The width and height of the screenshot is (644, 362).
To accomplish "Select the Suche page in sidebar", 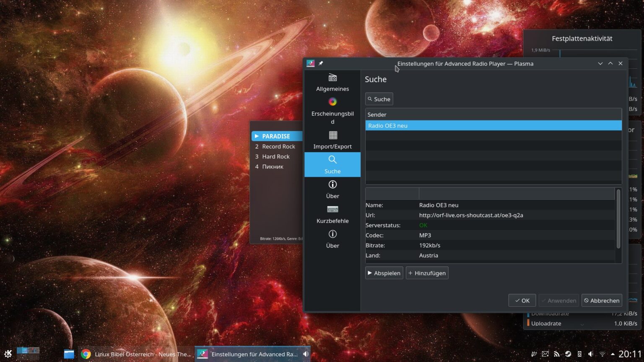I will tap(332, 165).
